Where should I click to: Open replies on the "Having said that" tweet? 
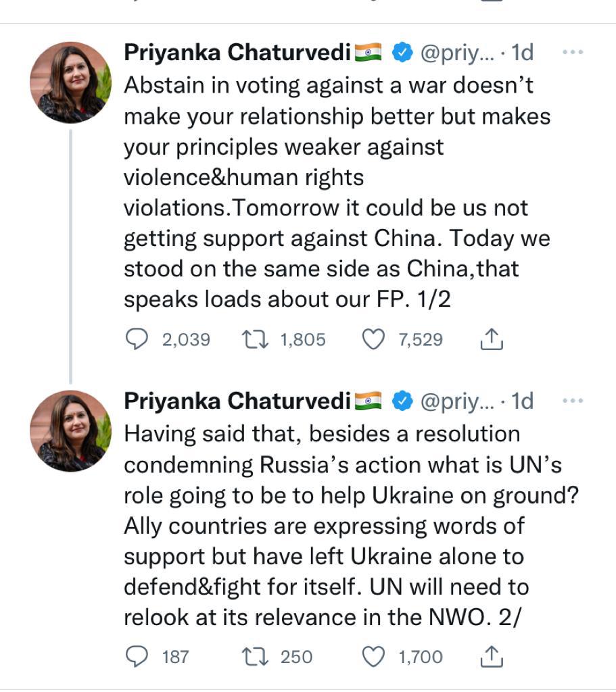138,656
